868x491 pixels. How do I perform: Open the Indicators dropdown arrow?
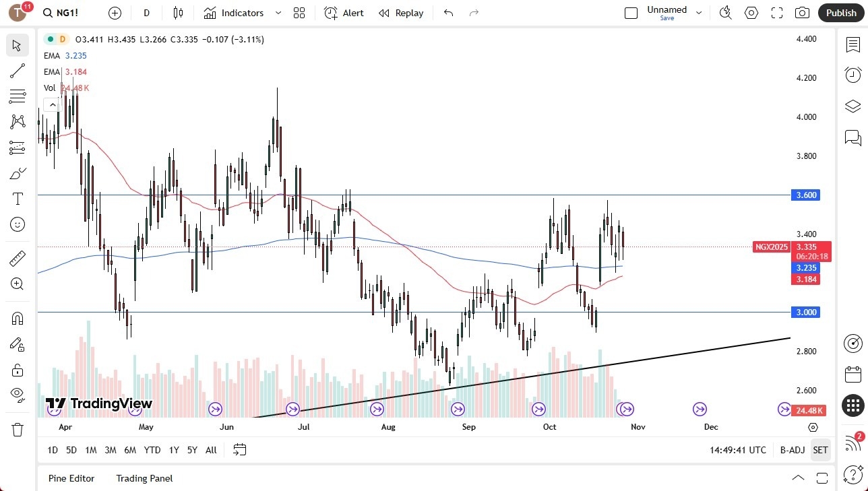(x=277, y=13)
